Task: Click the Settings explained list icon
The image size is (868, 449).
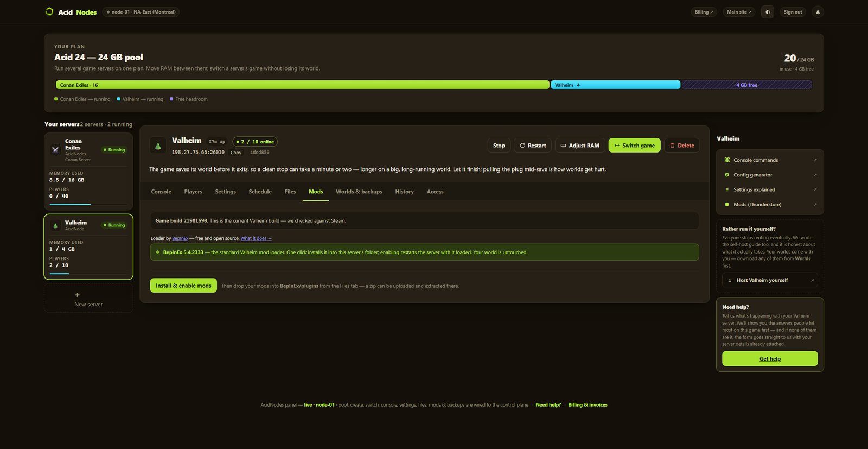Action: tap(727, 189)
